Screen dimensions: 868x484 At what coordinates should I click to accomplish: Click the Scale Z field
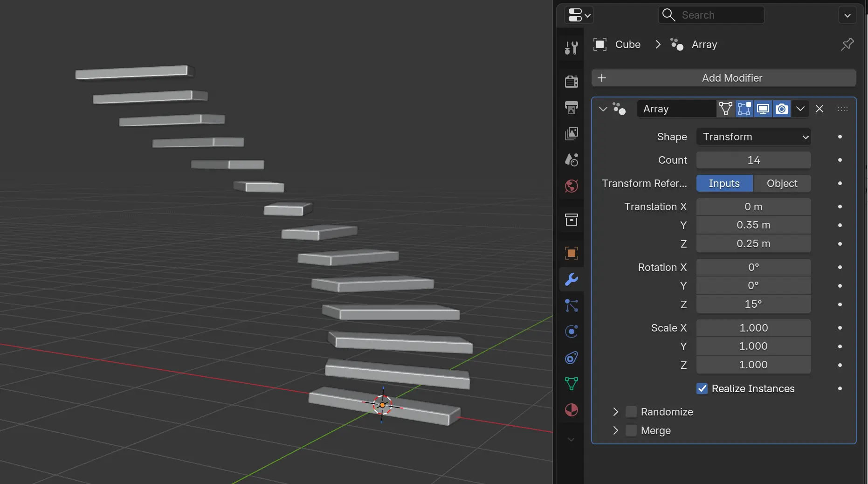(754, 365)
